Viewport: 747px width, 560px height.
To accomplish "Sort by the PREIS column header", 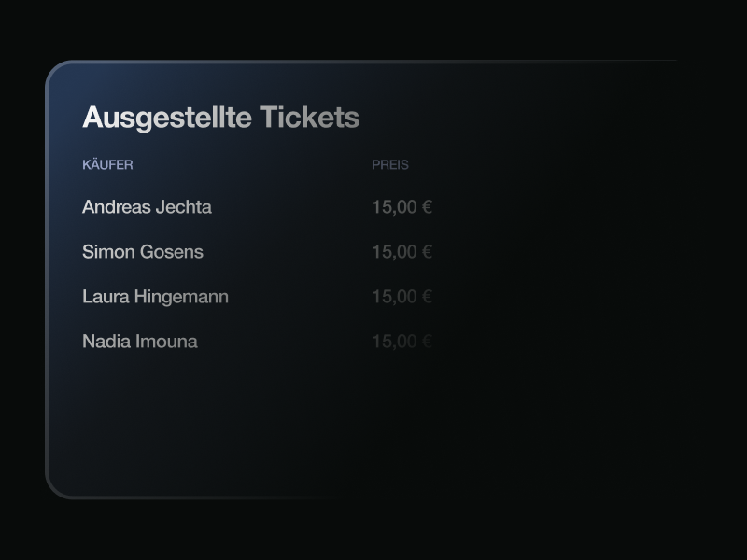I will pos(390,165).
